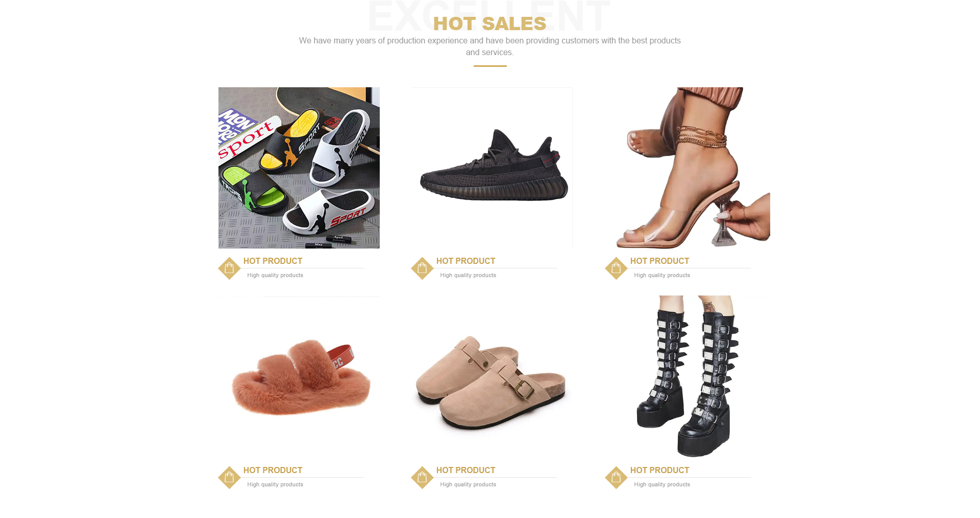This screenshot has width=980, height=518.
Task: Click HOT PRODUCT title under buckle boots
Action: (x=659, y=470)
